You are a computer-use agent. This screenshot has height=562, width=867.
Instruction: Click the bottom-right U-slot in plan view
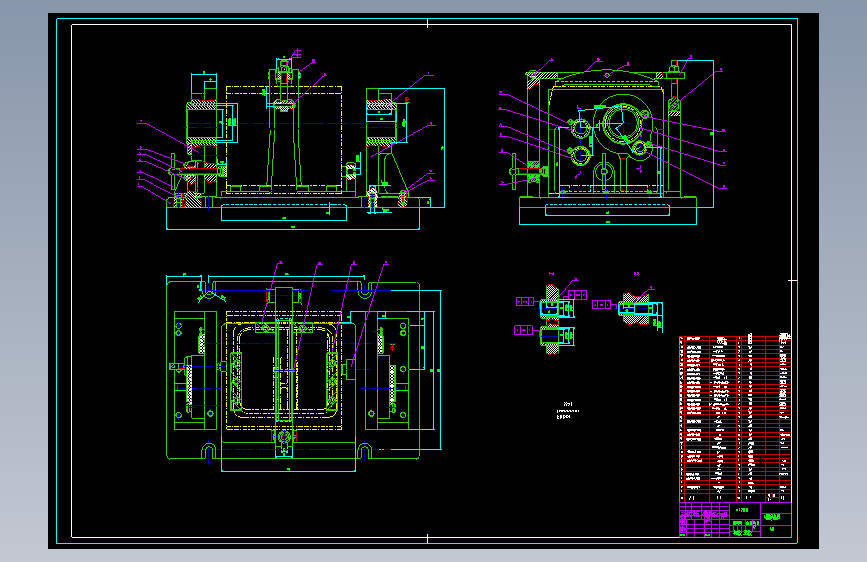point(364,449)
